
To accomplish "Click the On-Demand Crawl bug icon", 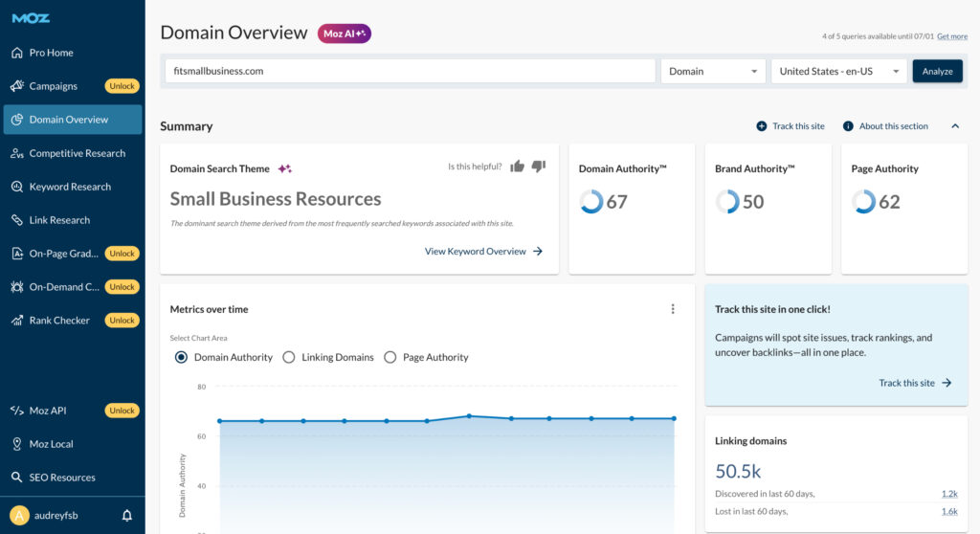I will [x=17, y=287].
